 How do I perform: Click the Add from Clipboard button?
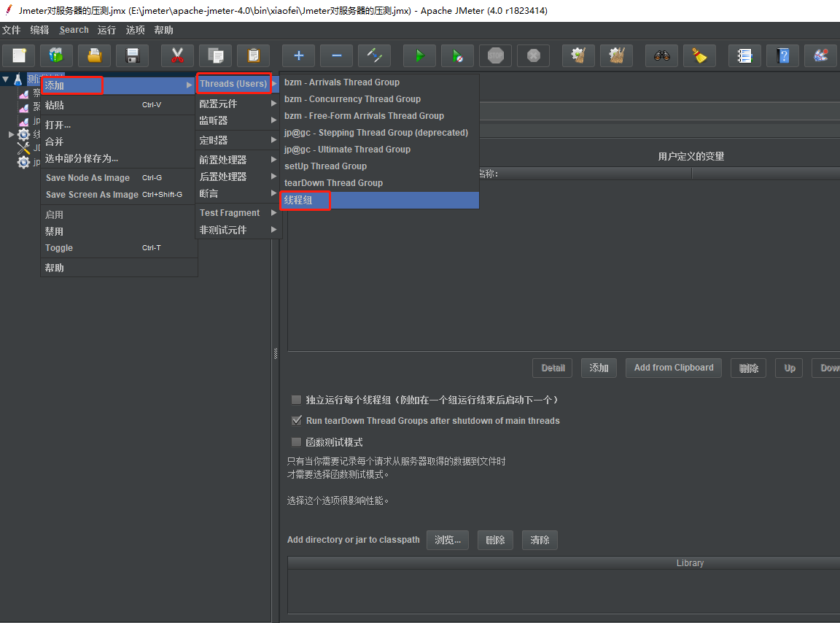coord(674,368)
